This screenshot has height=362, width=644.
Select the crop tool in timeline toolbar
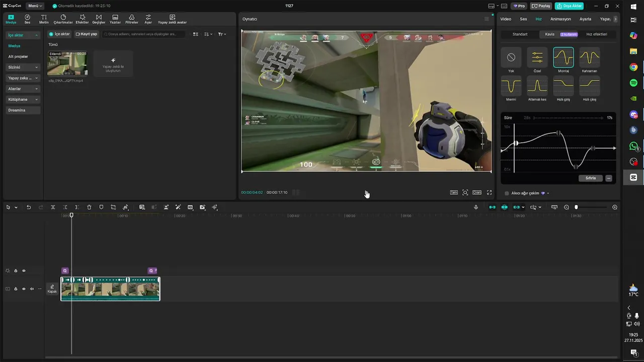coord(113,207)
